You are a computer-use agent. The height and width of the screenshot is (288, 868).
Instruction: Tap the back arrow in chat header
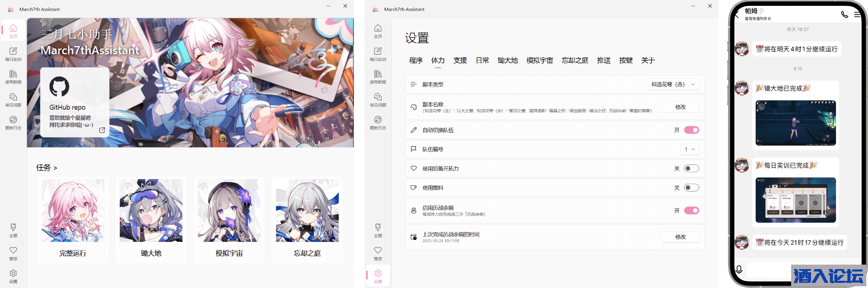736,14
